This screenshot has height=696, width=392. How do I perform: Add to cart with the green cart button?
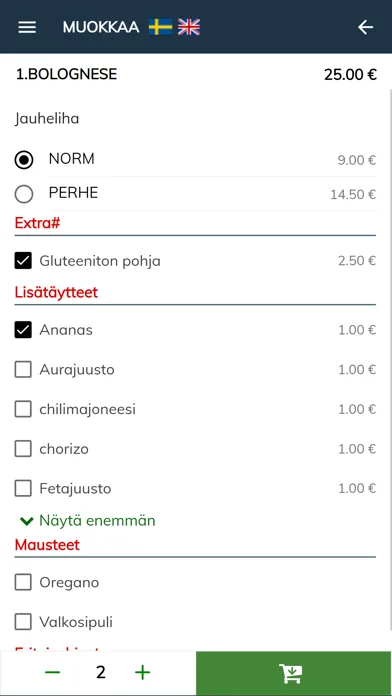tap(293, 673)
